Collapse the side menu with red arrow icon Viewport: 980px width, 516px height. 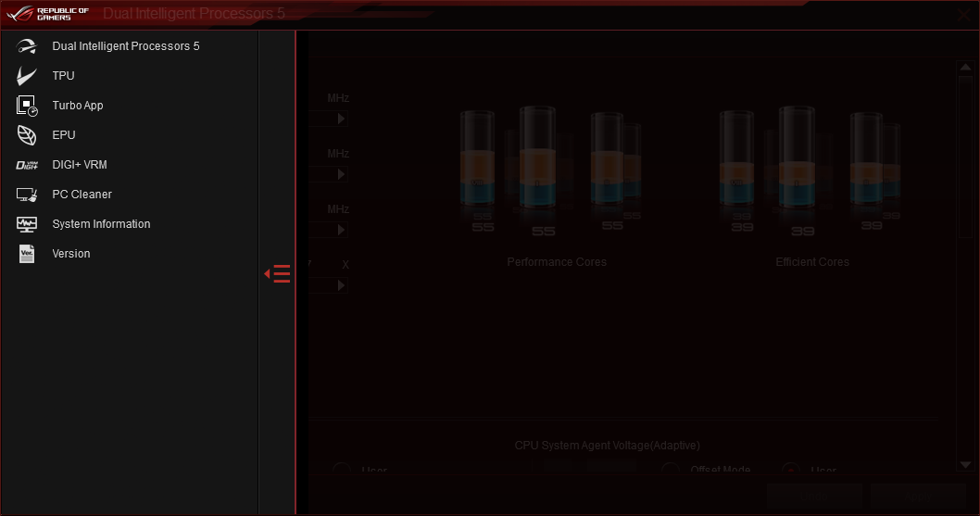coord(278,274)
